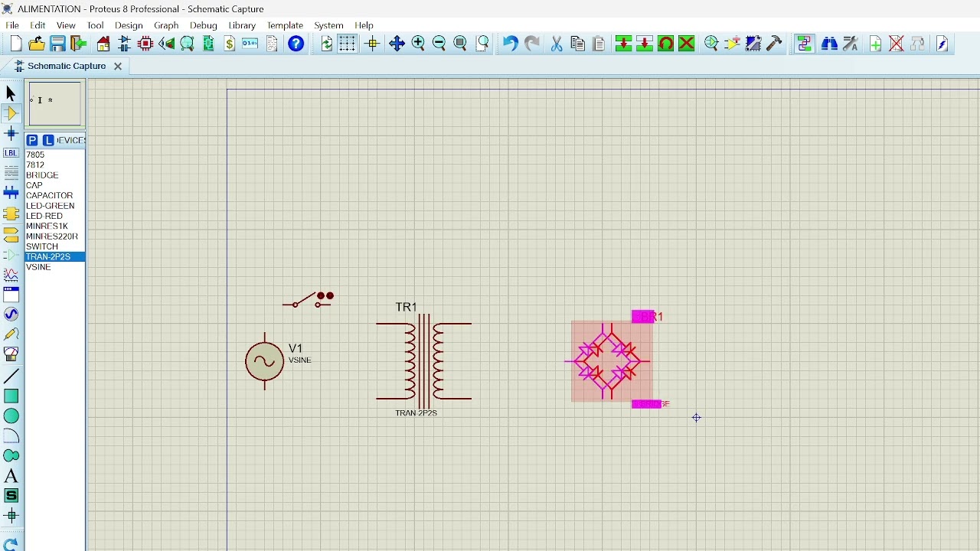This screenshot has width=980, height=551.
Task: Toggle the wire autorouter icon
Action: tap(804, 44)
